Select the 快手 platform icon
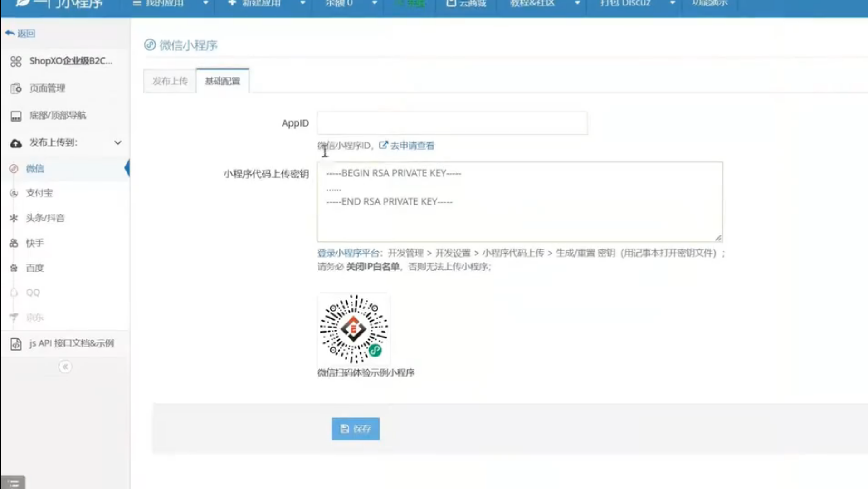The image size is (868, 489). (x=14, y=243)
